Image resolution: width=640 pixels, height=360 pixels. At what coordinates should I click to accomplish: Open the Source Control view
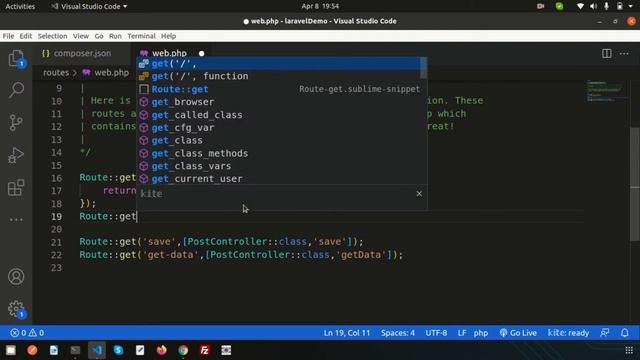[16, 122]
